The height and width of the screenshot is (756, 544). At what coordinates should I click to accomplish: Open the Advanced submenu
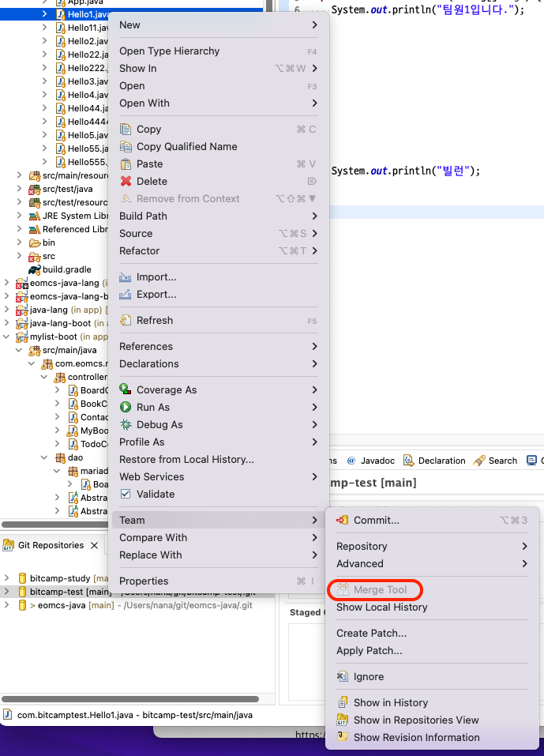point(432,563)
